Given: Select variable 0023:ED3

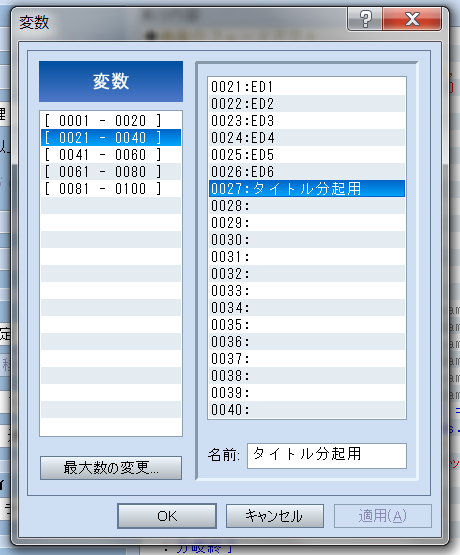Looking at the screenshot, I should coord(307,121).
